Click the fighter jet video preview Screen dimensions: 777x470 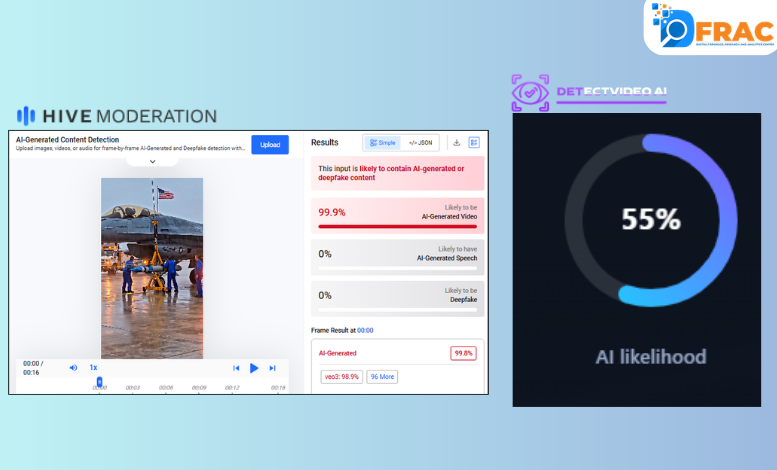[152, 267]
